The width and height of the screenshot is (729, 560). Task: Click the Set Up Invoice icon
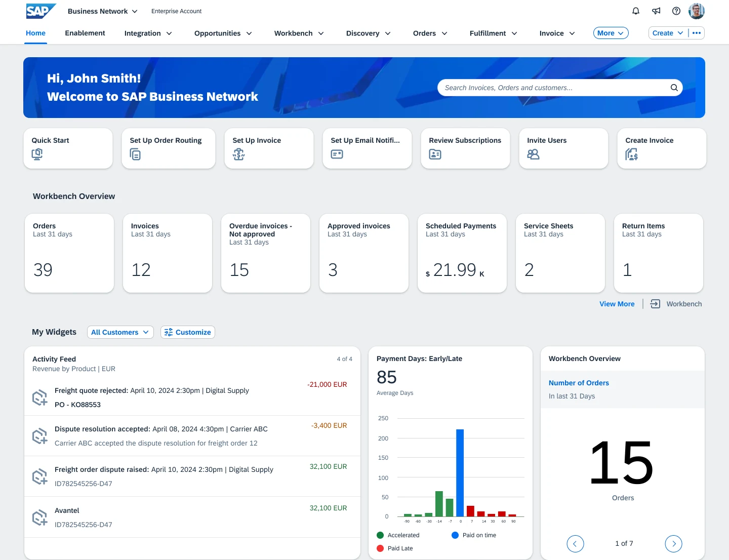[238, 154]
